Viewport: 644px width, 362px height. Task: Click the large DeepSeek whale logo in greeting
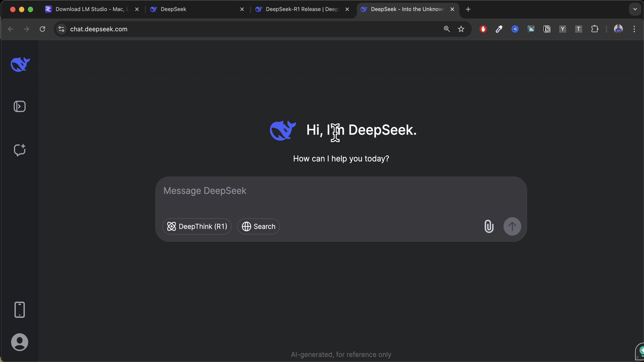[283, 130]
